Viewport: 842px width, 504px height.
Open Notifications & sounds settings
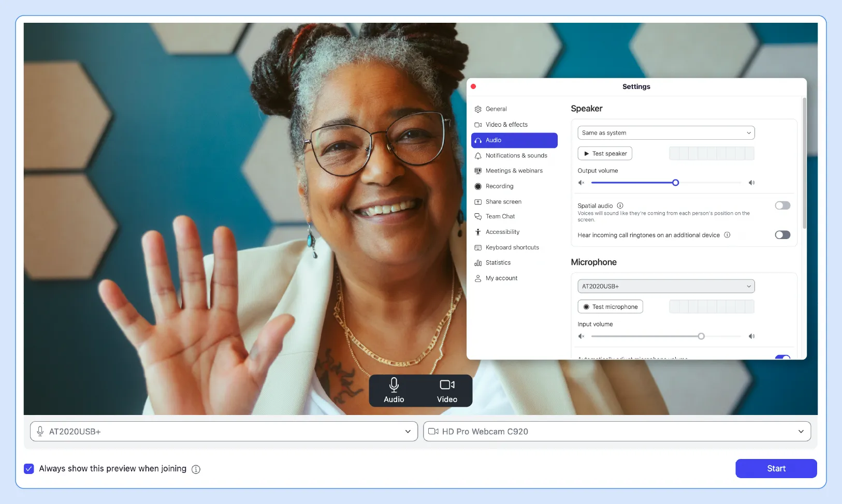point(516,155)
